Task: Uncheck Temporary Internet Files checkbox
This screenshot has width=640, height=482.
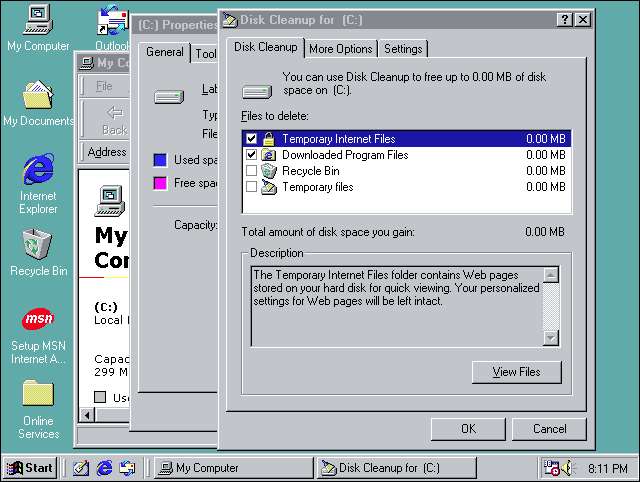Action: coord(251,139)
